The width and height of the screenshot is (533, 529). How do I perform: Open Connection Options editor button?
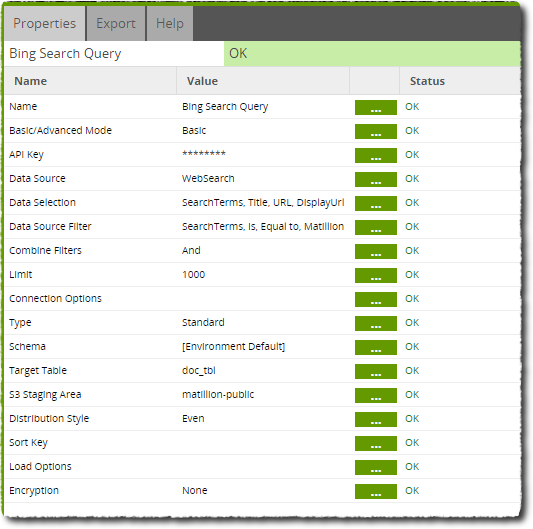pos(376,299)
